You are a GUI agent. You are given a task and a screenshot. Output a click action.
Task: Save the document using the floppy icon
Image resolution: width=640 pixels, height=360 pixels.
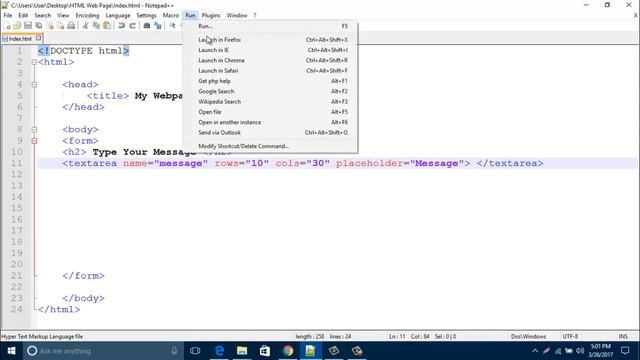pos(28,26)
